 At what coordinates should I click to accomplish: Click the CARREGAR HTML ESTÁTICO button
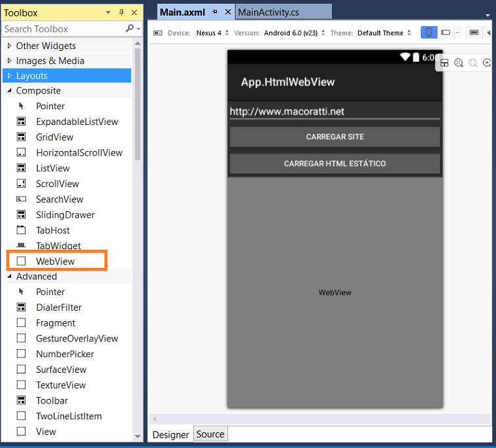(335, 164)
